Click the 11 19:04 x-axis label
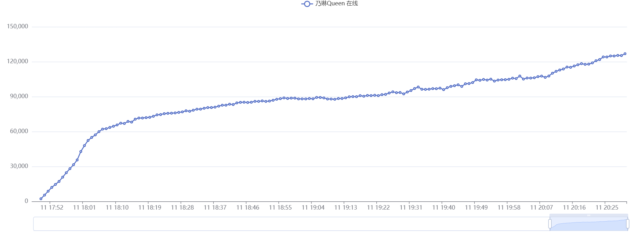This screenshot has height=236, width=644. [313, 208]
